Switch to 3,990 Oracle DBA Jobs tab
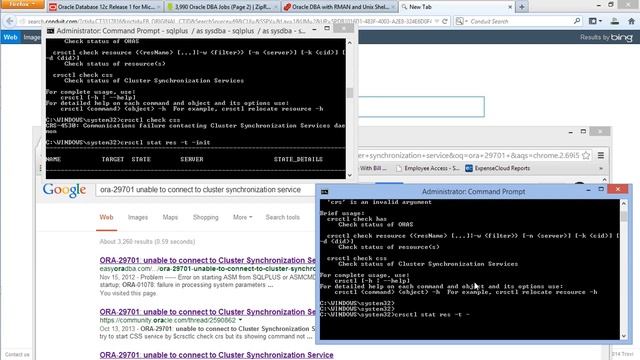This screenshot has height=360, width=640. (222, 7)
